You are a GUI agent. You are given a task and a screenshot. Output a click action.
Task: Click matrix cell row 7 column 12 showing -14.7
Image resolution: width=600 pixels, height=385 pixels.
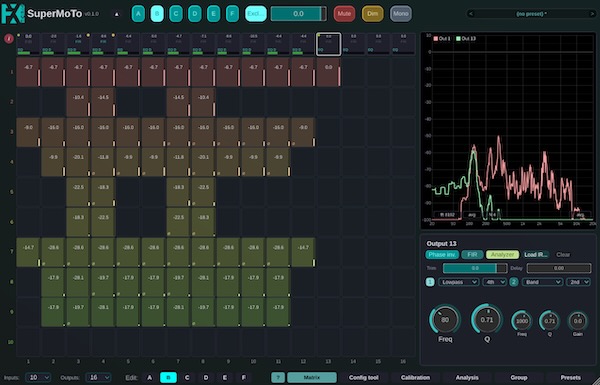[303, 252]
